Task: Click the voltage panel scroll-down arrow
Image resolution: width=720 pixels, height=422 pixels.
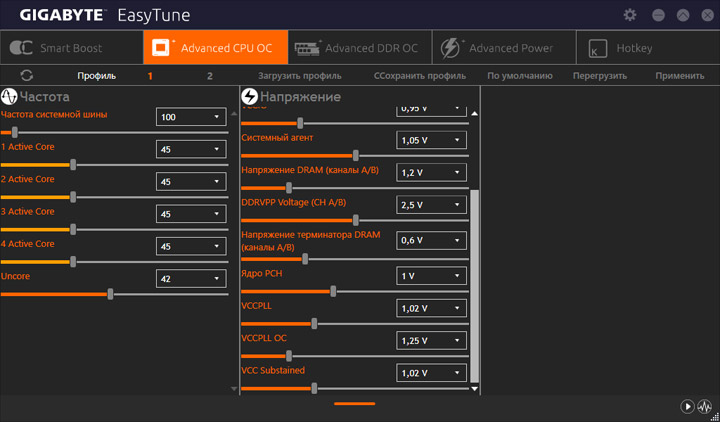Action: tap(475, 389)
